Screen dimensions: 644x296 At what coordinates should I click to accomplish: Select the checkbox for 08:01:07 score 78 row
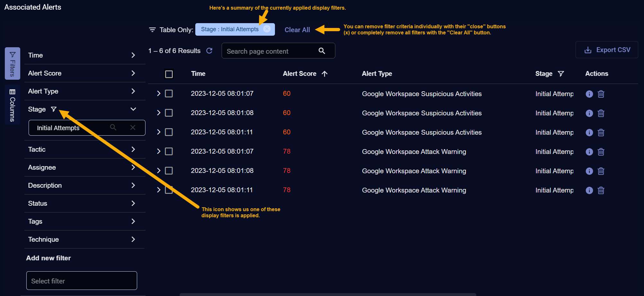(169, 151)
